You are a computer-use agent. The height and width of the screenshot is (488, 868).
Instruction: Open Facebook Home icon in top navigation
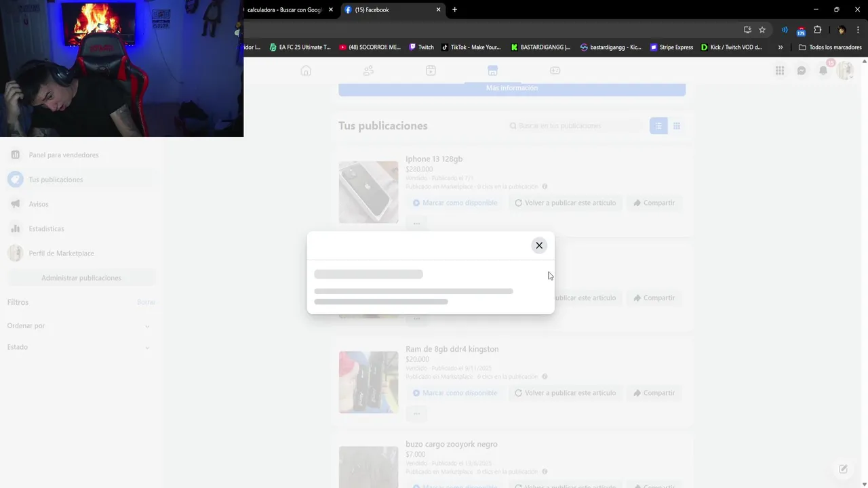pos(306,70)
